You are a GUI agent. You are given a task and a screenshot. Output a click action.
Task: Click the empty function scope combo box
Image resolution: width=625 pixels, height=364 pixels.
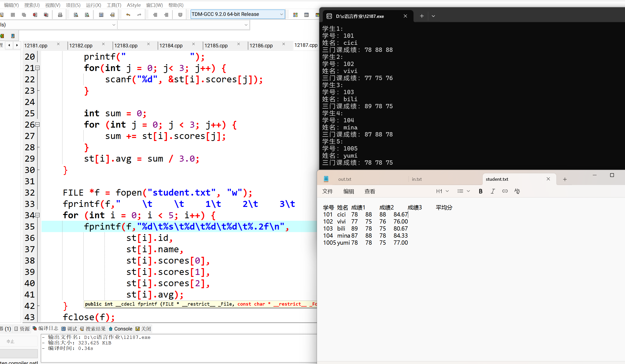click(183, 25)
